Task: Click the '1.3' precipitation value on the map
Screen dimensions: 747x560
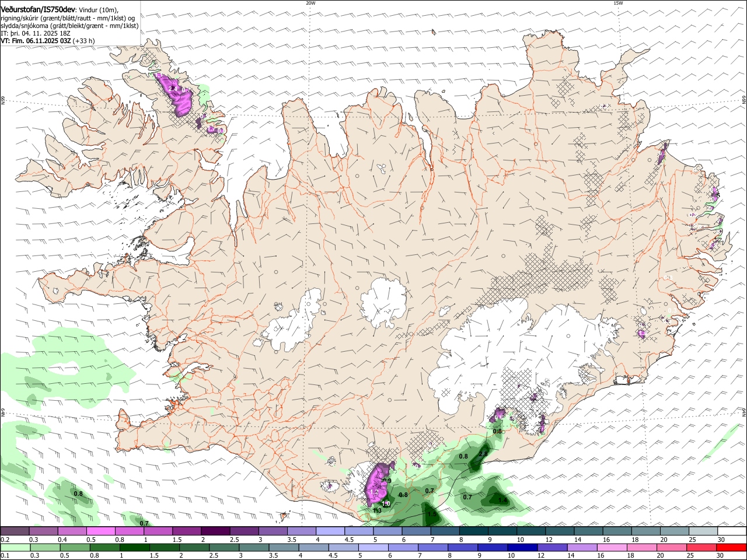Action: [377, 510]
